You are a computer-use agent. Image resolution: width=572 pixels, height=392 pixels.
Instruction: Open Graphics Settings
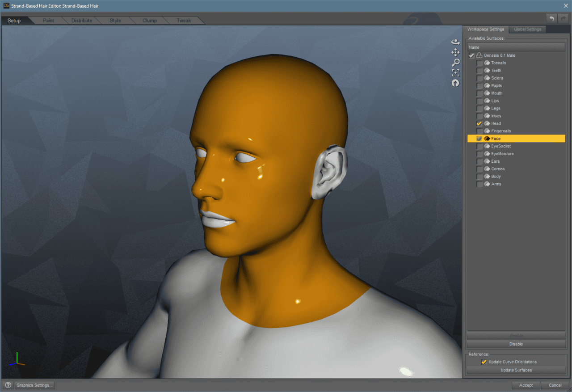pyautogui.click(x=34, y=385)
